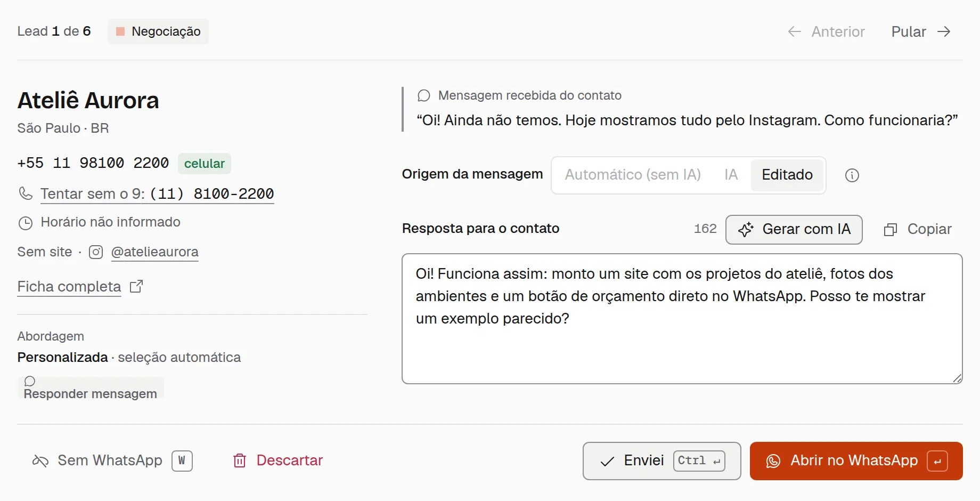The image size is (980, 501).
Task: Click the celular badge
Action: coord(205,164)
